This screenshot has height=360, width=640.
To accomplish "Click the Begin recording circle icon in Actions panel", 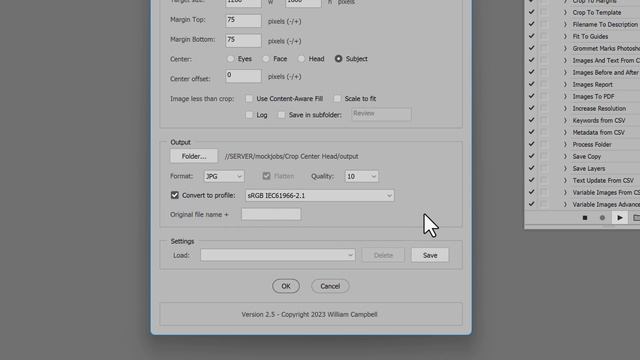I will click(602, 218).
